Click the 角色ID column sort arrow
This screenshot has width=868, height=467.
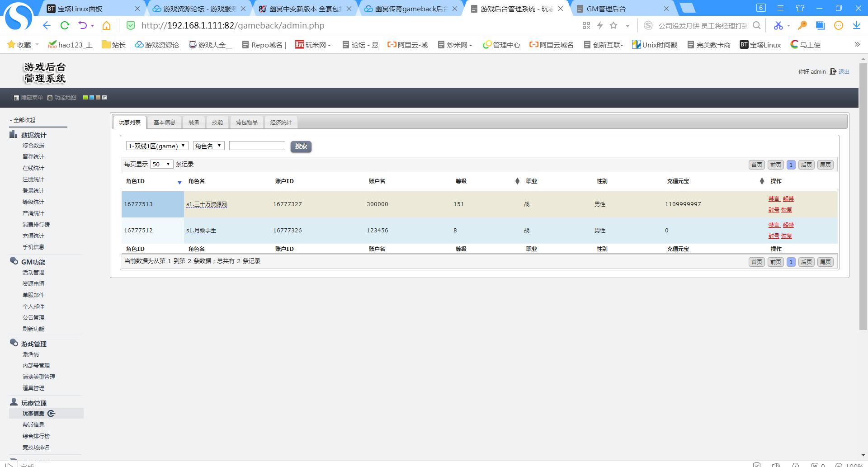point(179,182)
